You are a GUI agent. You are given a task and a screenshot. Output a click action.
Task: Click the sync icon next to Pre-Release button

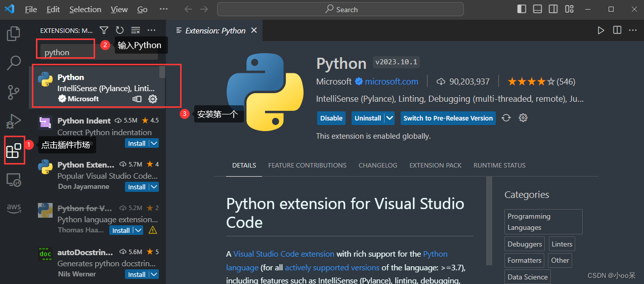(506, 118)
